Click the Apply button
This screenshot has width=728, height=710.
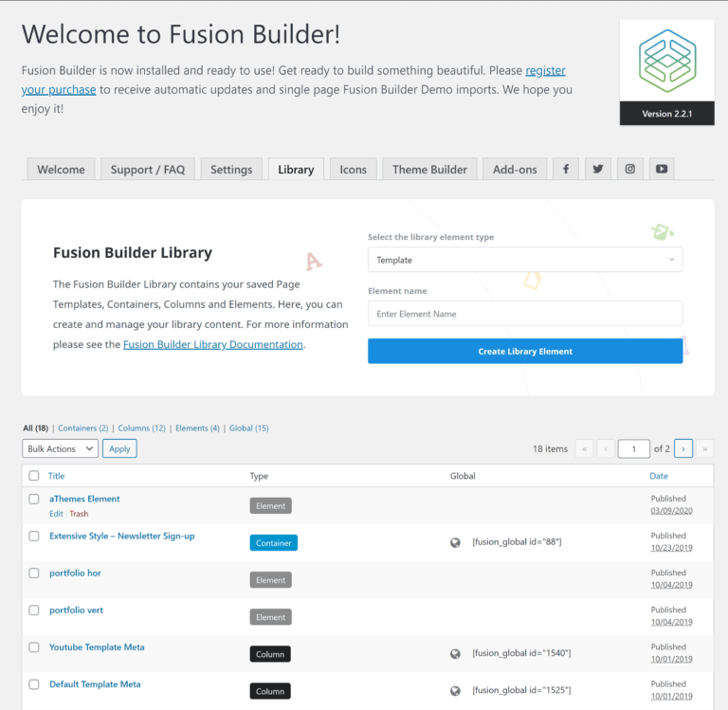tap(119, 448)
